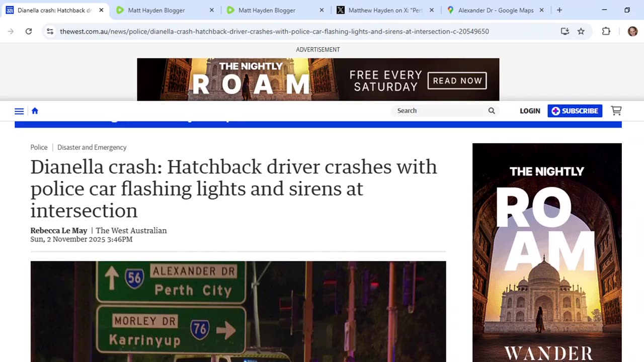Go forward using the forward arrow

[x=11, y=31]
